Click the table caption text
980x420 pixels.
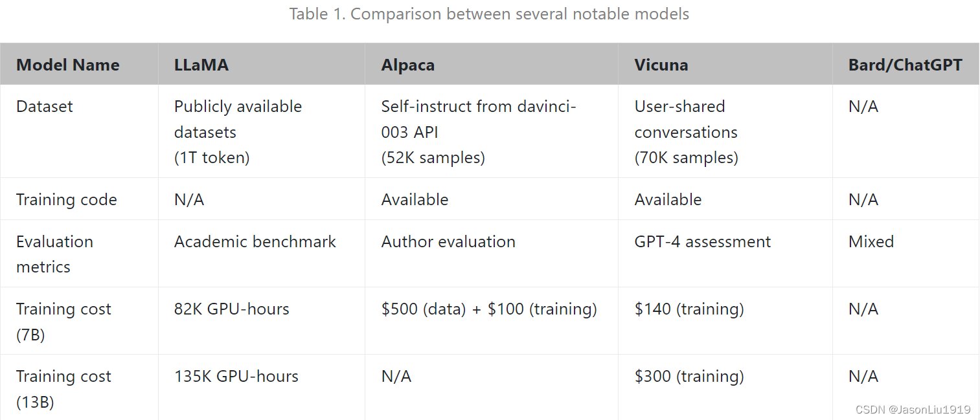coord(489,14)
